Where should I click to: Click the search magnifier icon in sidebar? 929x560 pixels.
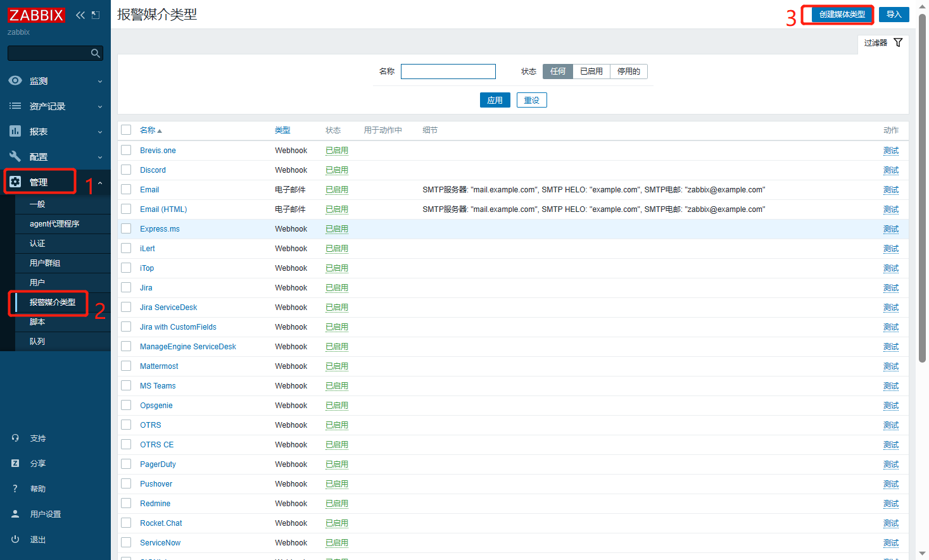96,53
